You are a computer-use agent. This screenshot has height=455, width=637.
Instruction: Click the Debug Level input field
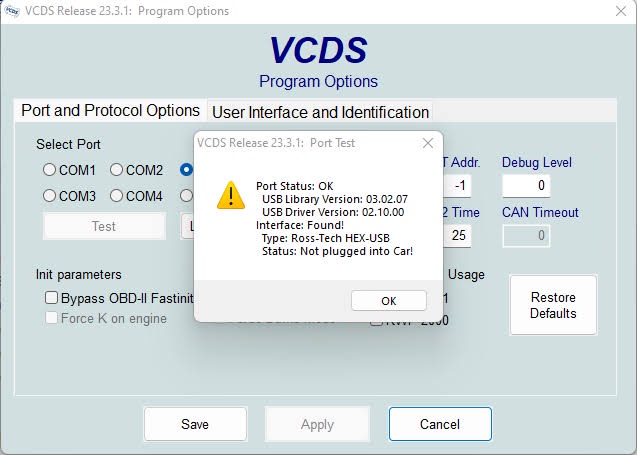(x=526, y=185)
